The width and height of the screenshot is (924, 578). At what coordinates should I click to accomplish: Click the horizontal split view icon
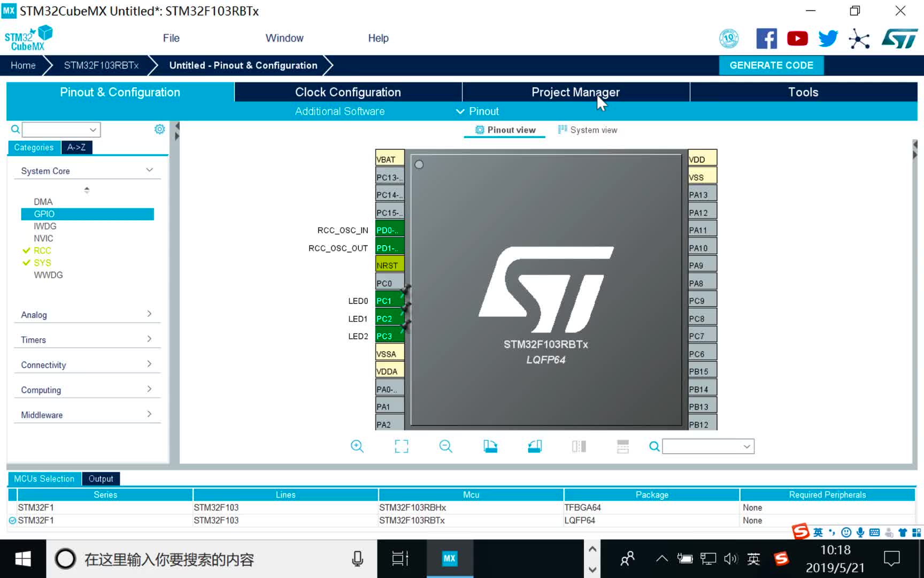[x=623, y=446]
